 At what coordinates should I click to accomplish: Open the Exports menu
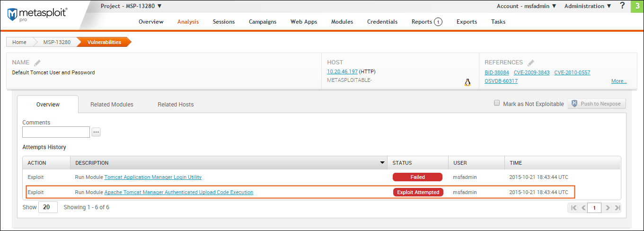pos(467,22)
